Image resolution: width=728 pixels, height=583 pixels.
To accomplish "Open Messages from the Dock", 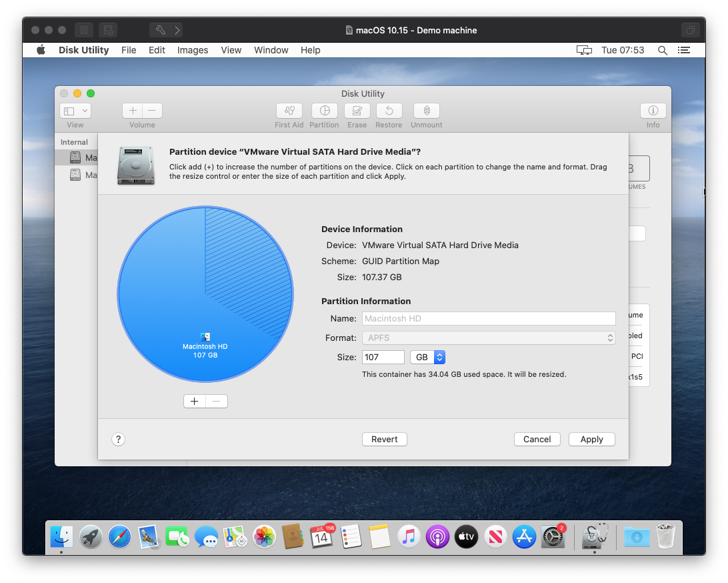I will (206, 537).
